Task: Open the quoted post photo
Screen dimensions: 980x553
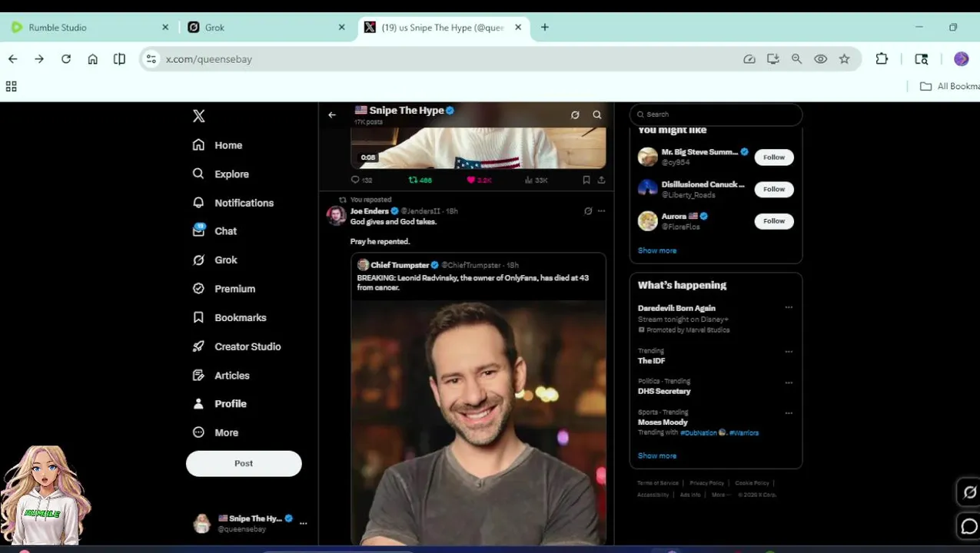Action: pyautogui.click(x=478, y=421)
